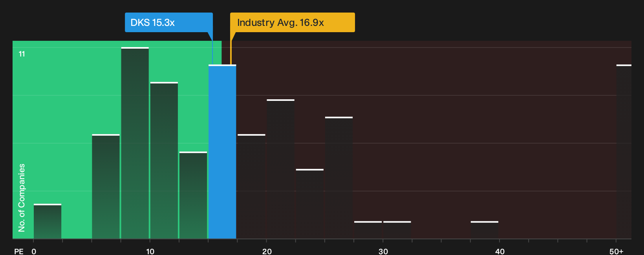Click the DKS 15.3x blue label
The height and width of the screenshot is (255, 644).
point(169,22)
